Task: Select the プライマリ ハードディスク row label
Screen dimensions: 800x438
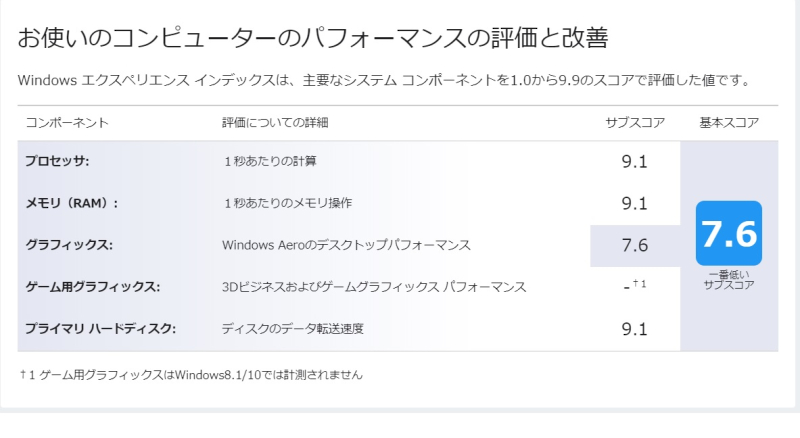Action: point(101,329)
